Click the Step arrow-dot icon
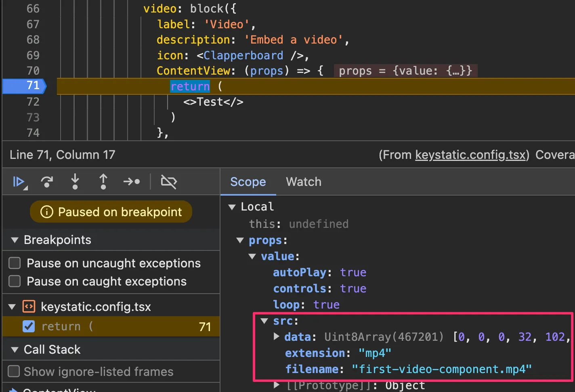 132,182
